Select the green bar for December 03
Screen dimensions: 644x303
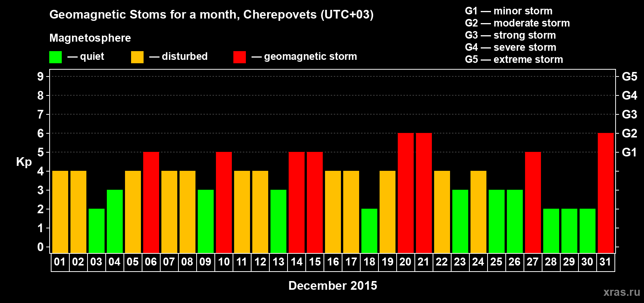97,231
